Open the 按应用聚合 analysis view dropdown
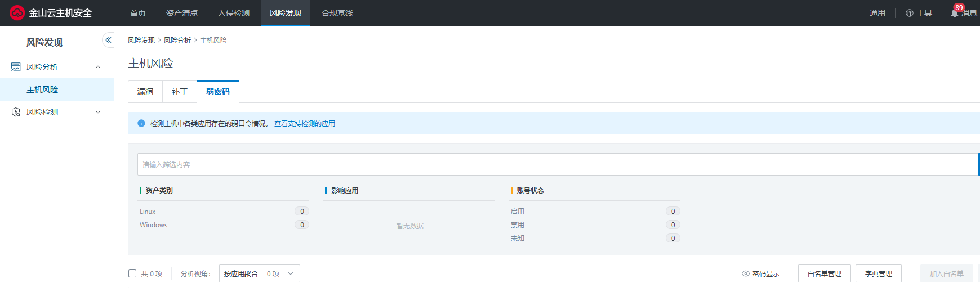Viewport: 980px width, 292px height. (259, 273)
